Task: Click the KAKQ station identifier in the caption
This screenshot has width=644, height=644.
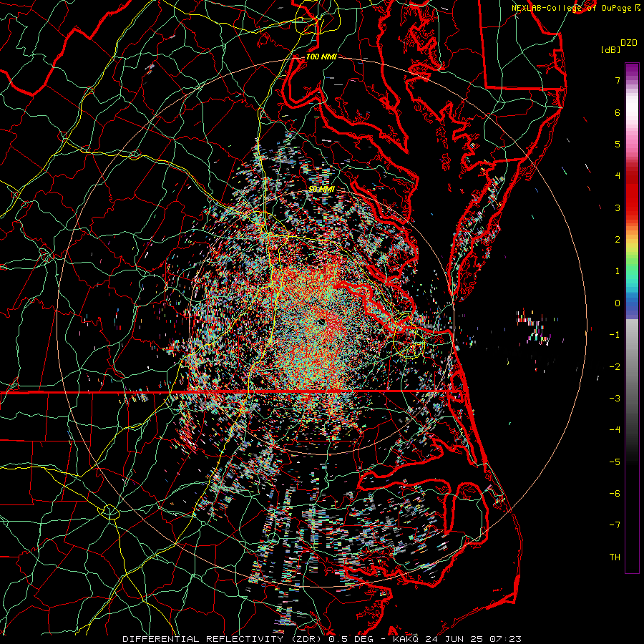Action: [x=406, y=639]
